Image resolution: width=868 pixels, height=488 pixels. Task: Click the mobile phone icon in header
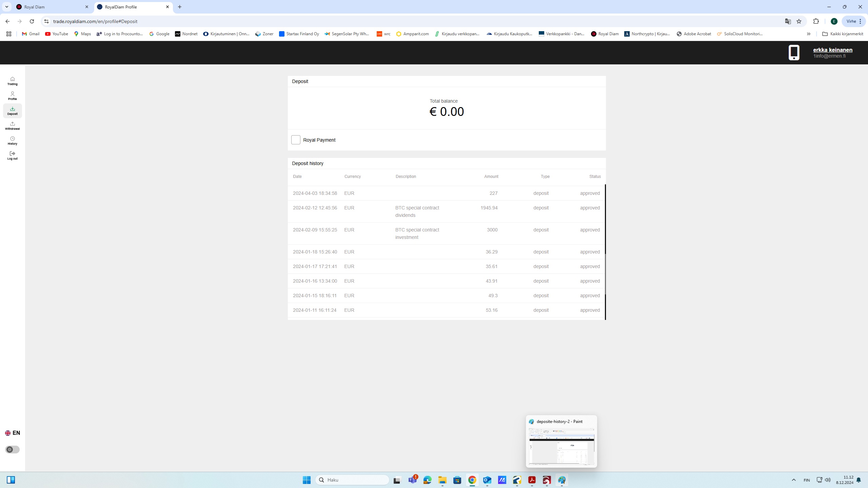794,53
